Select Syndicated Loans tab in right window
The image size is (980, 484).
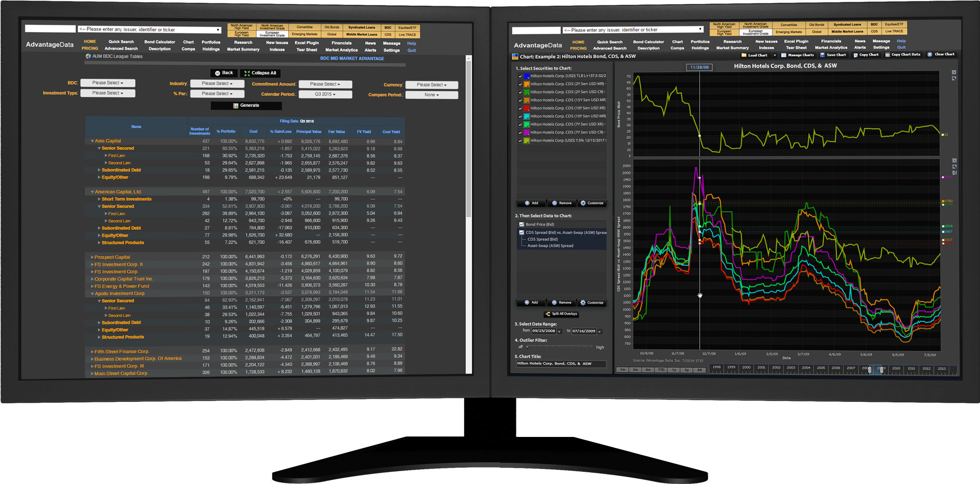point(847,25)
